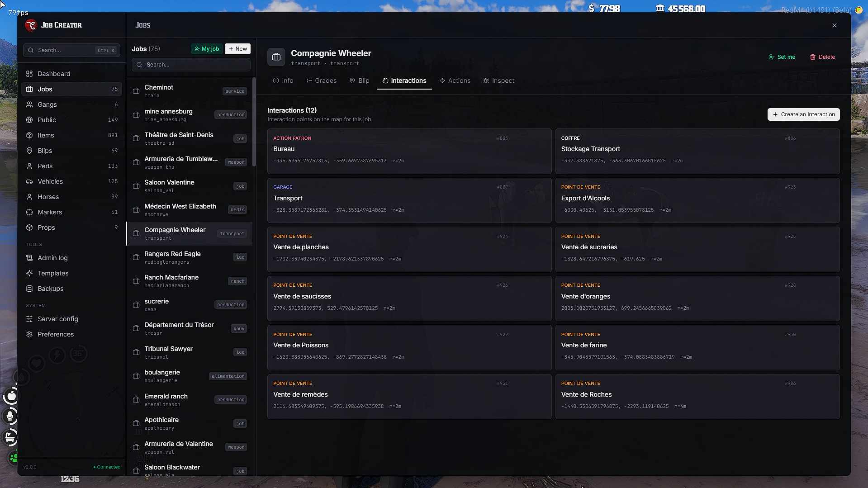Viewport: 868px width, 488px height.
Task: Focus the jobs list Search field
Action: [191, 65]
